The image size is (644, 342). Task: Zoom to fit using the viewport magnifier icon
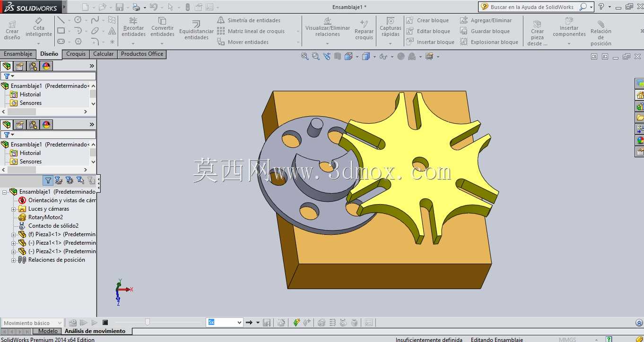305,56
